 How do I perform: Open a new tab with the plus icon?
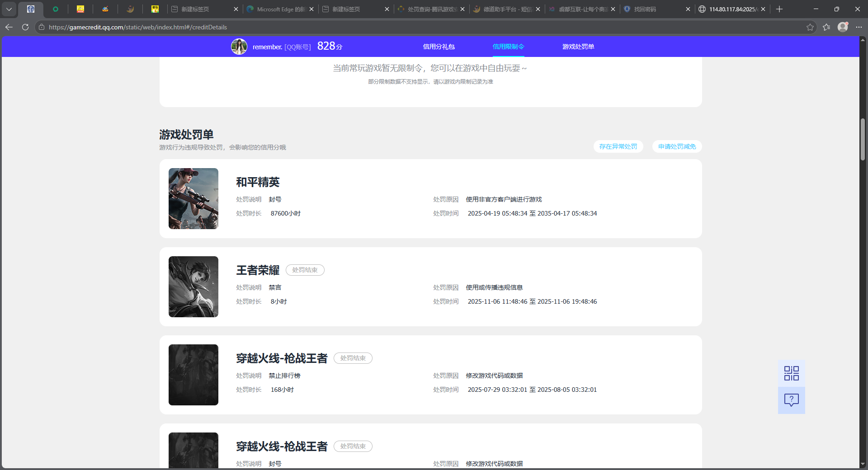tap(779, 9)
